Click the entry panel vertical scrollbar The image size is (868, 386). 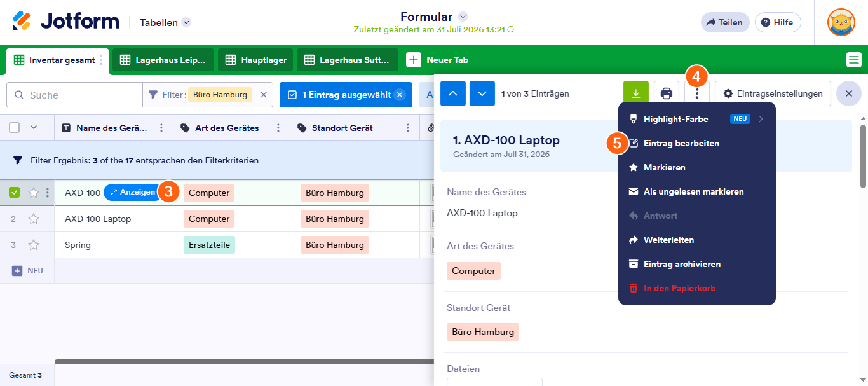863,156
